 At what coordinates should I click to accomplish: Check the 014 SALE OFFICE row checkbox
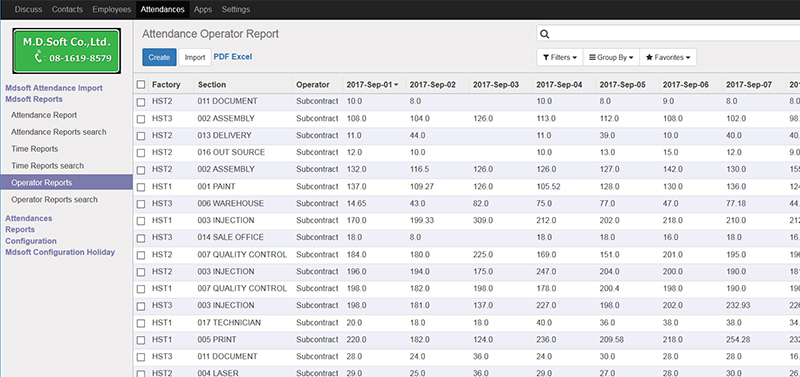tap(141, 238)
